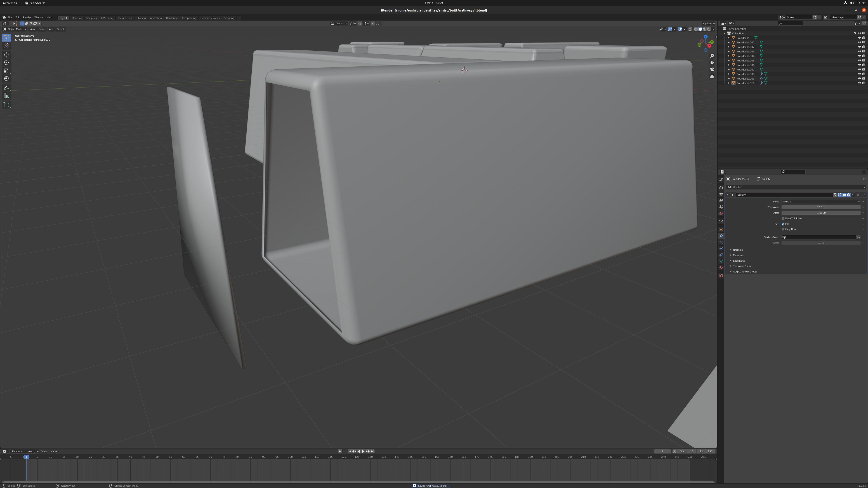Activate the Scale tool

point(6,71)
